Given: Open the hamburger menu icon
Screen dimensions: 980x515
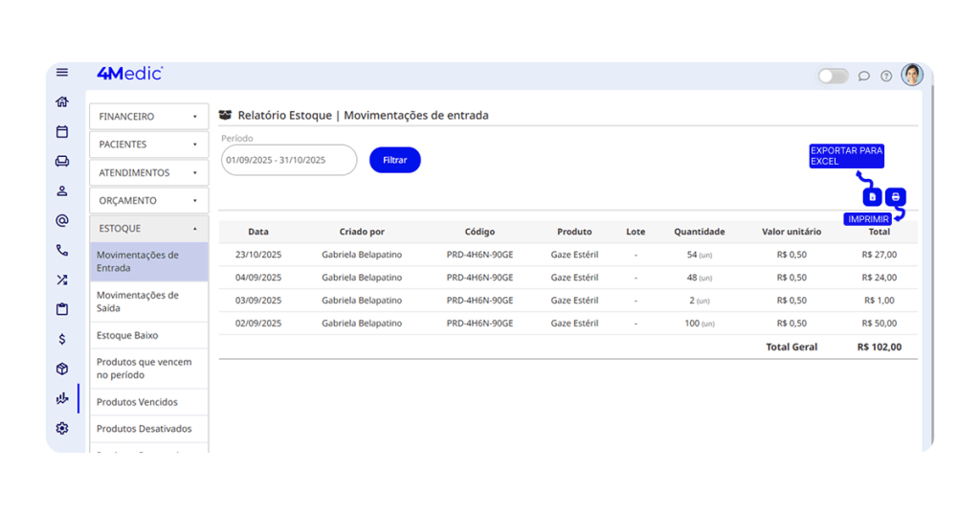Looking at the screenshot, I should pyautogui.click(x=62, y=73).
